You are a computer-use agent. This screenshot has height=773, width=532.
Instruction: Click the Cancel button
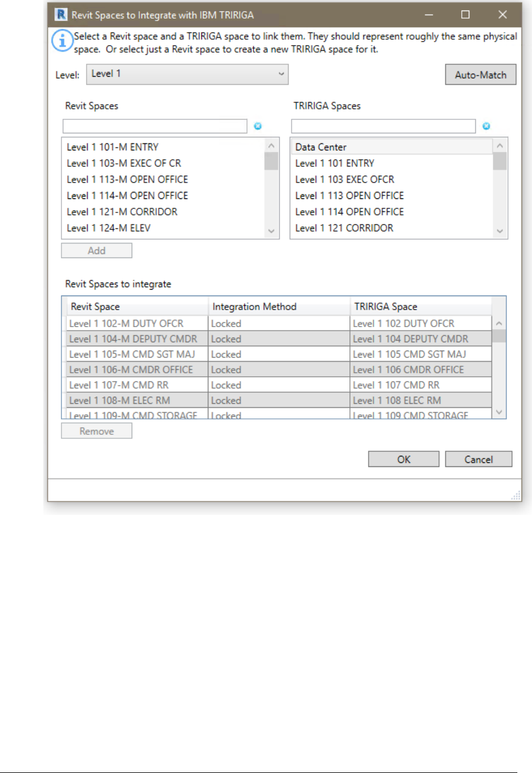coord(479,459)
